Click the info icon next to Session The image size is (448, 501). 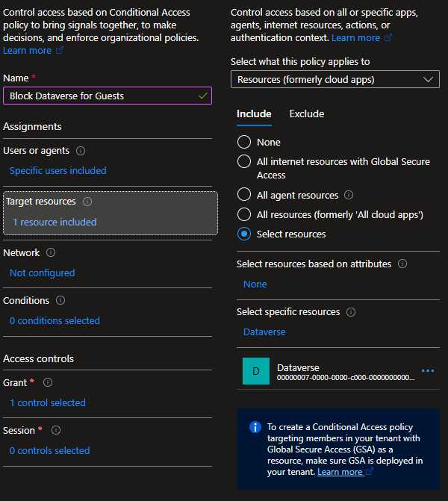click(56, 430)
